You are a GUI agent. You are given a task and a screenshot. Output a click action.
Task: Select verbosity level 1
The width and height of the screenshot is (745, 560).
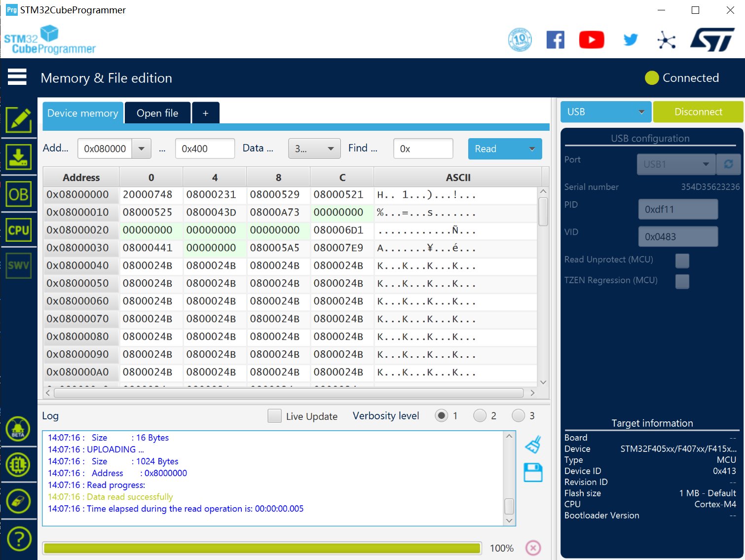click(442, 415)
